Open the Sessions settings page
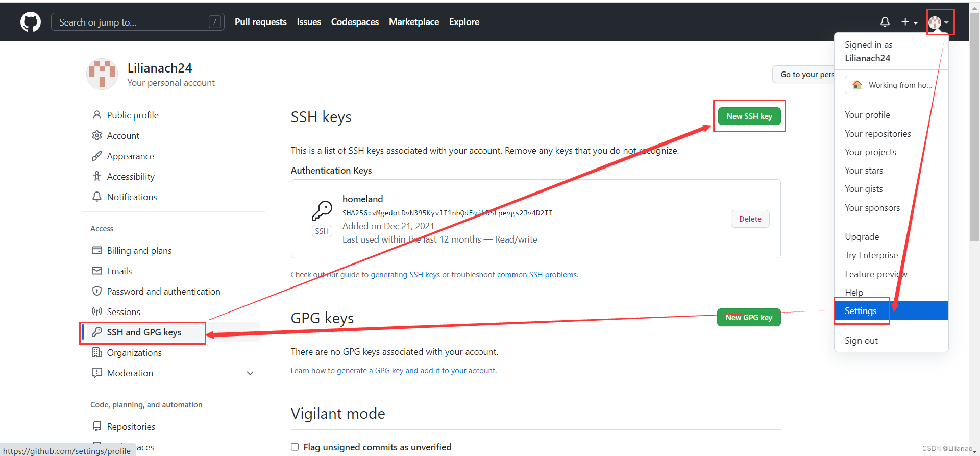Screen dimensions: 980x456 point(124,312)
